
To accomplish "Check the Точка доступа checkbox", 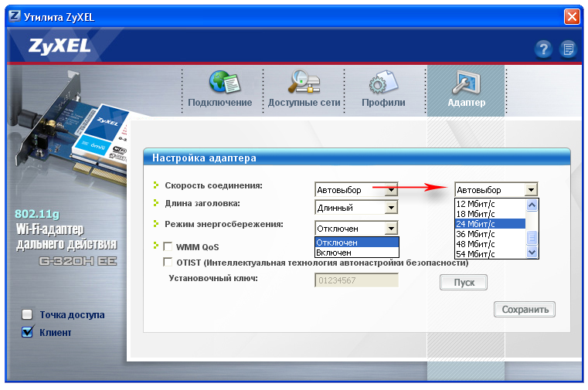I will tap(27, 314).
